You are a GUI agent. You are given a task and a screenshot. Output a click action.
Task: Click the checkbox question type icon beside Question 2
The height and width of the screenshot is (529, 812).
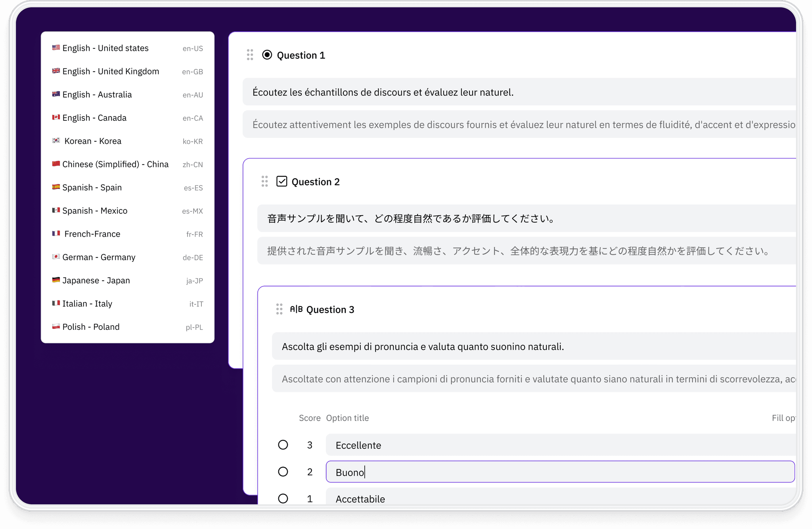(282, 181)
